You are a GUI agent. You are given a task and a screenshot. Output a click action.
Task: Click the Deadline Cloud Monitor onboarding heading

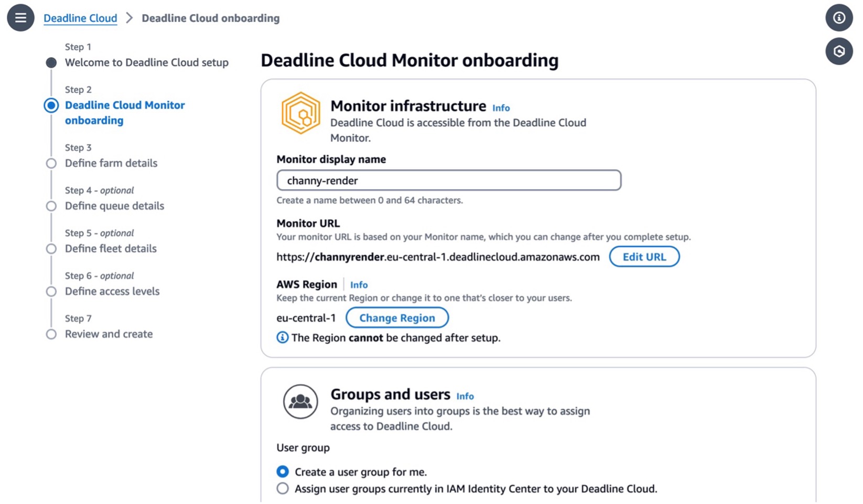(409, 60)
